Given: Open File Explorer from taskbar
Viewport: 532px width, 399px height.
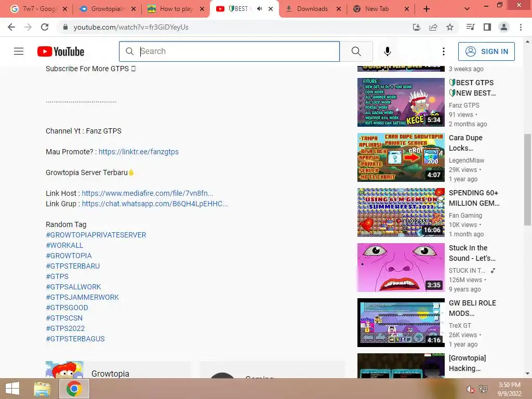Looking at the screenshot, I should coord(43,389).
